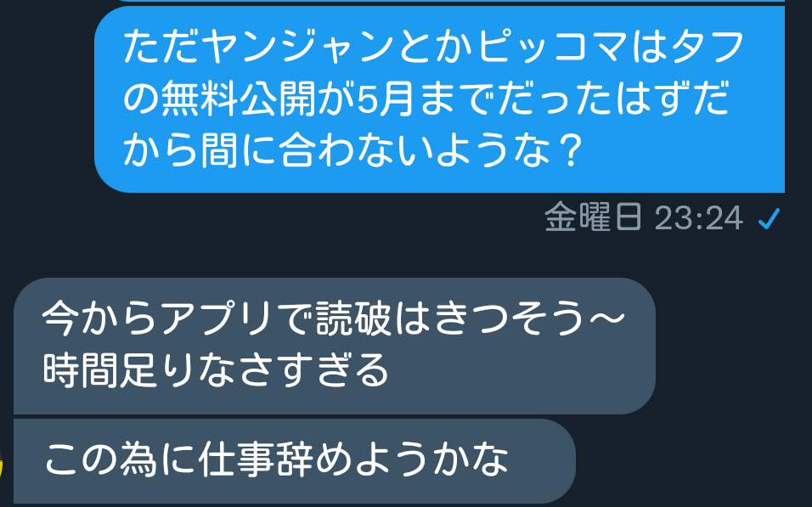Click the blue read checkmark icon
812x507 pixels.
[x=769, y=218]
